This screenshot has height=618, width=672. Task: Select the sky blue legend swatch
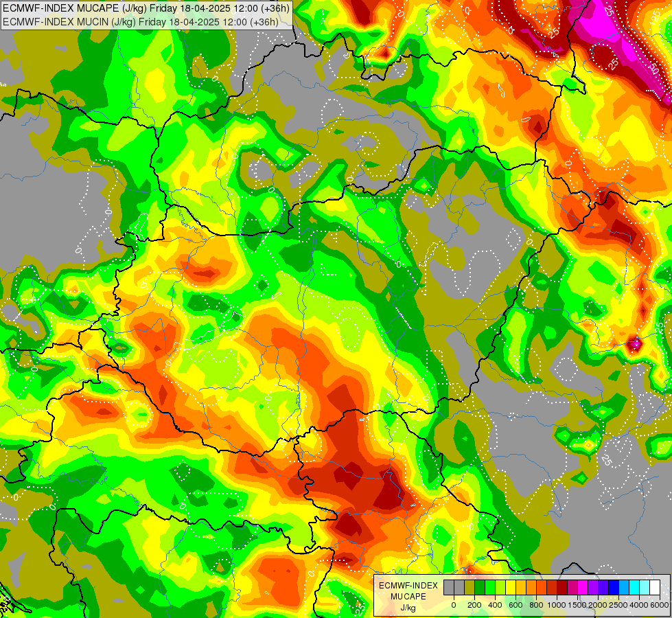tap(625, 588)
